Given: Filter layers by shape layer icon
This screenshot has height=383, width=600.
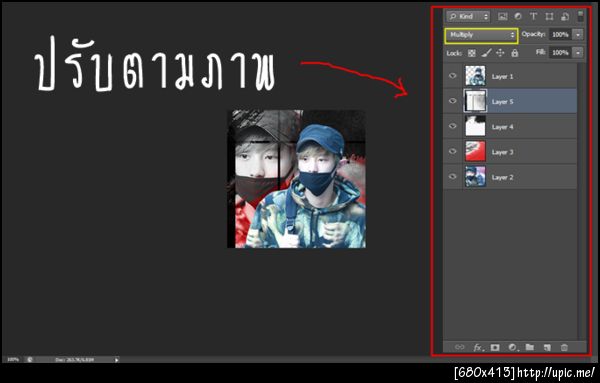Looking at the screenshot, I should pos(549,16).
